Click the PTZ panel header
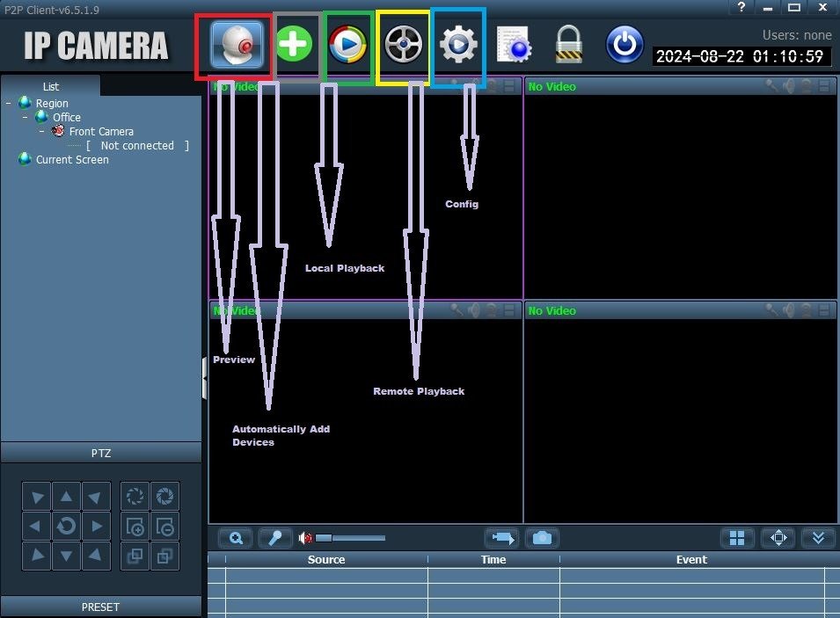The width and height of the screenshot is (840, 618). click(x=101, y=453)
